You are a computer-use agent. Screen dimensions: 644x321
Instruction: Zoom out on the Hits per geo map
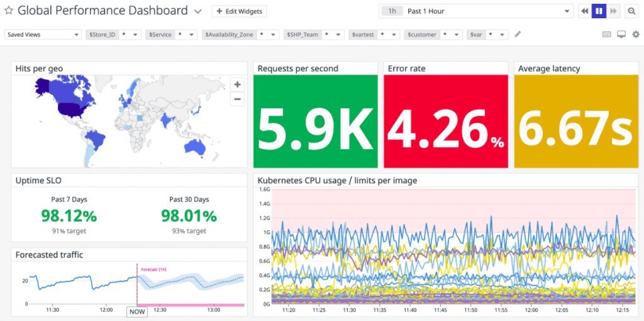(237, 99)
